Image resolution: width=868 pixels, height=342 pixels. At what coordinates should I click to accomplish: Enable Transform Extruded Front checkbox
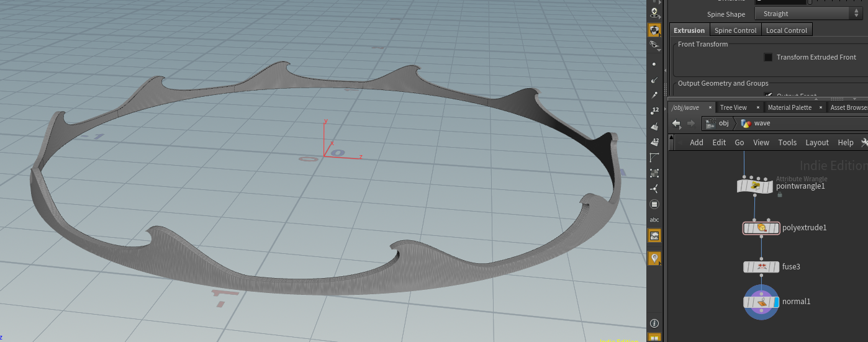click(x=768, y=57)
